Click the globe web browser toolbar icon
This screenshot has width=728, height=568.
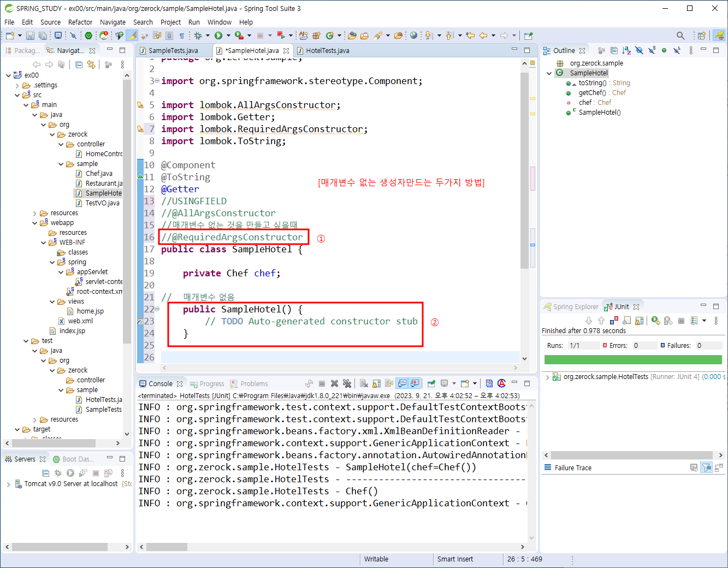tap(414, 35)
